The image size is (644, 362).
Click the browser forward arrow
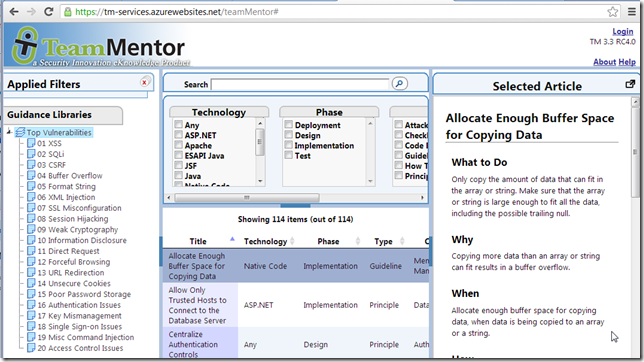click(31, 12)
